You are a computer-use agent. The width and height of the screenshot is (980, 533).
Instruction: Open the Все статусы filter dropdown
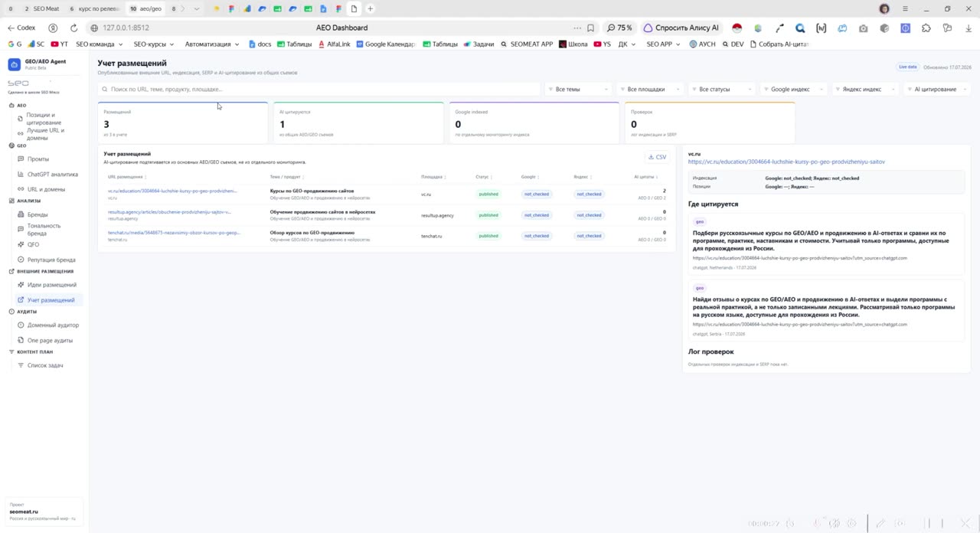[722, 90]
